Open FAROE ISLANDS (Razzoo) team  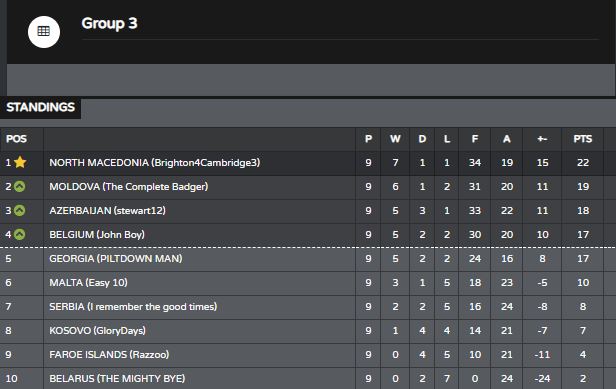pyautogui.click(x=109, y=354)
